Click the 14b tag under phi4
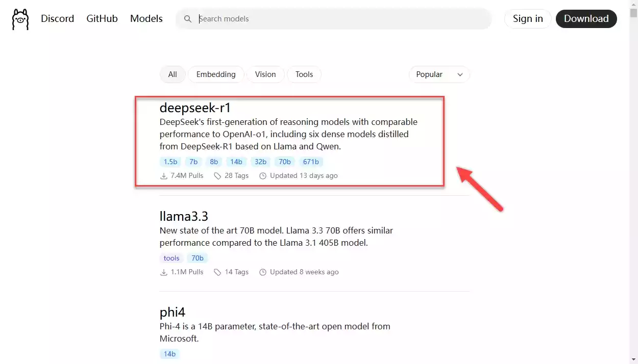 169,354
